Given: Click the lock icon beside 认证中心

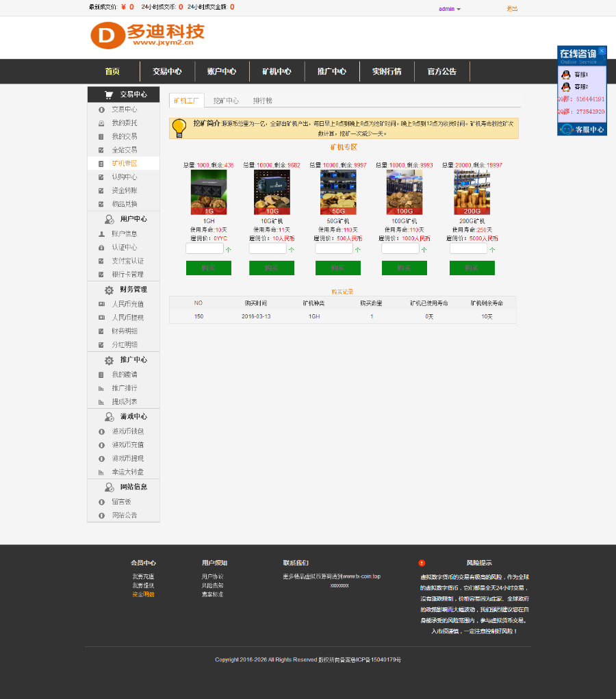Looking at the screenshot, I should pos(101,247).
